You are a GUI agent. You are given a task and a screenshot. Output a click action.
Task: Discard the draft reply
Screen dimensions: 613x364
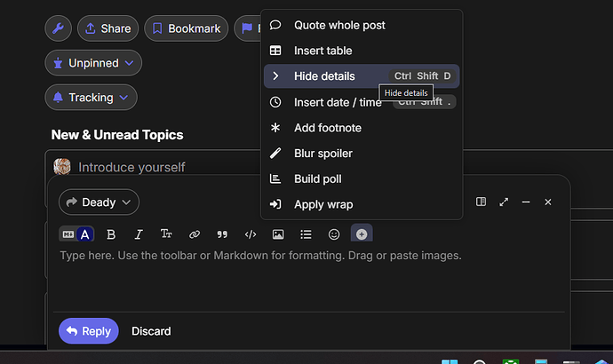coord(151,331)
